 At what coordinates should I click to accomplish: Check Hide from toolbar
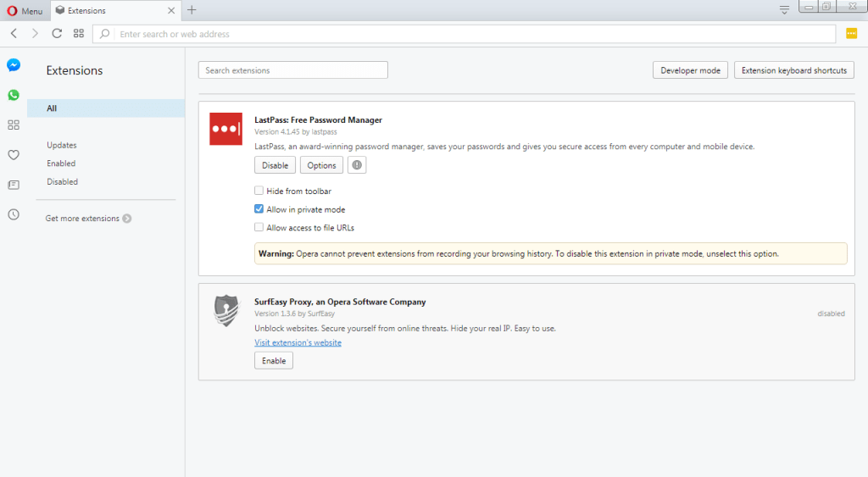[259, 191]
